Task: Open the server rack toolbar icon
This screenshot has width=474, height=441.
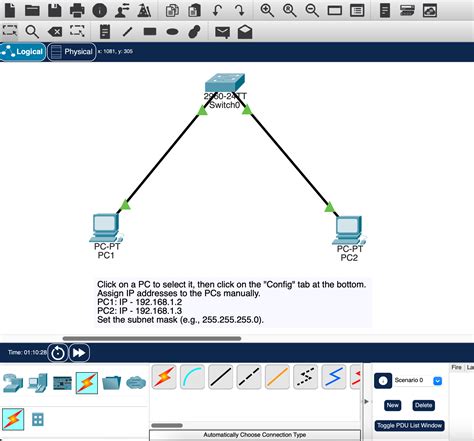Action: (407, 10)
